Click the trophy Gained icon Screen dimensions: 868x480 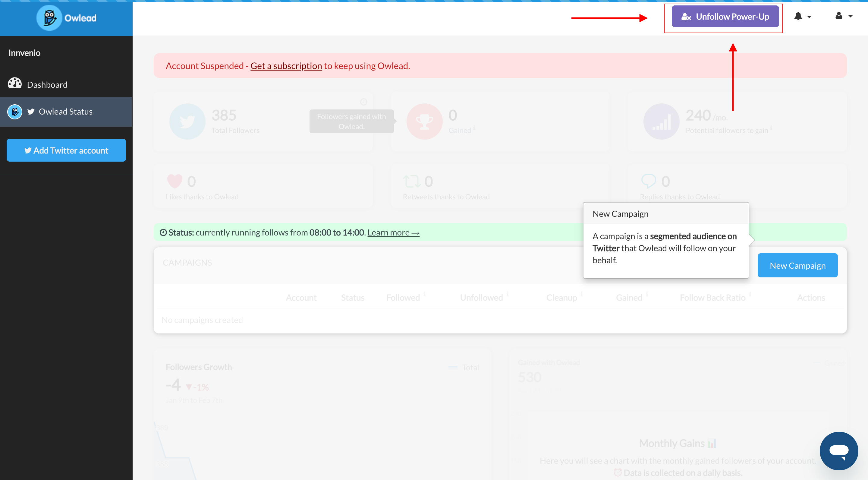tap(424, 121)
